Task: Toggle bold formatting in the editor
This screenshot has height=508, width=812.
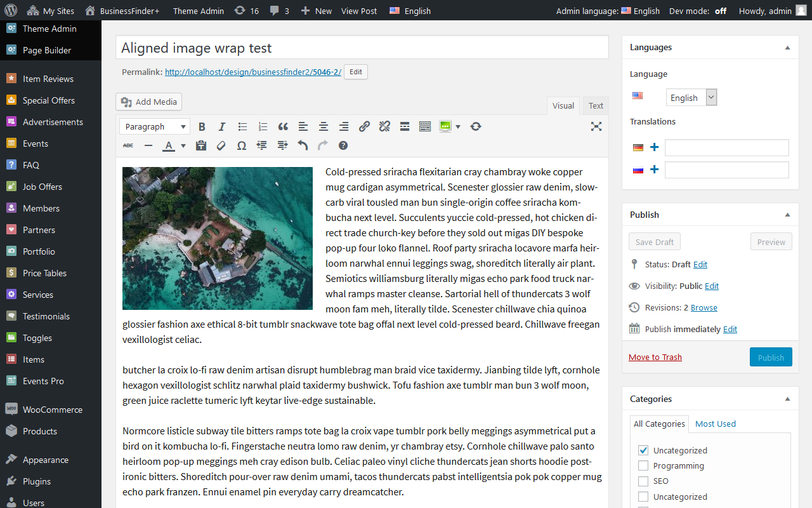Action: (202, 126)
